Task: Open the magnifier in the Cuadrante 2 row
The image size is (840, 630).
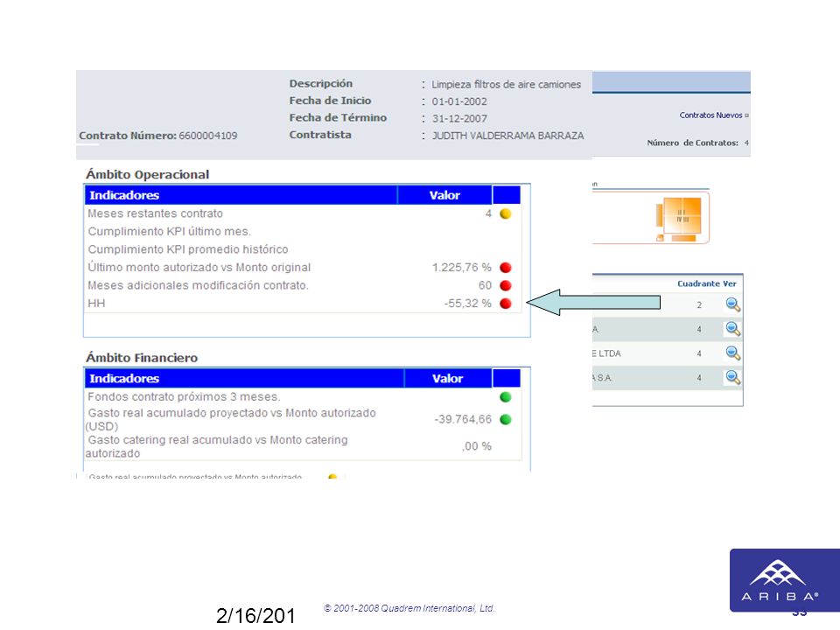Action: (x=733, y=304)
